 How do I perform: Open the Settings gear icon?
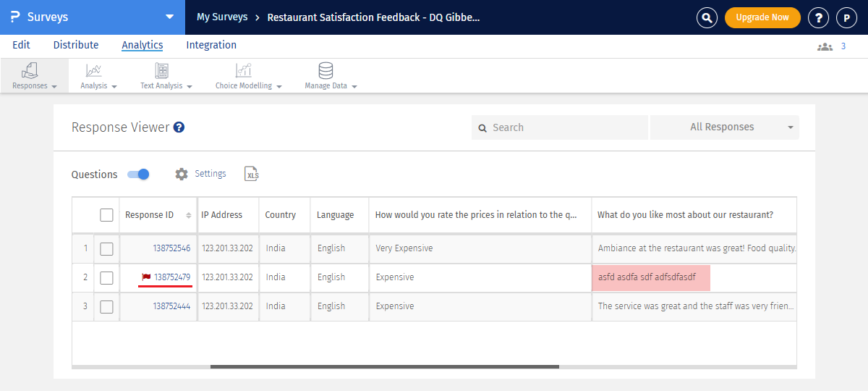click(182, 175)
